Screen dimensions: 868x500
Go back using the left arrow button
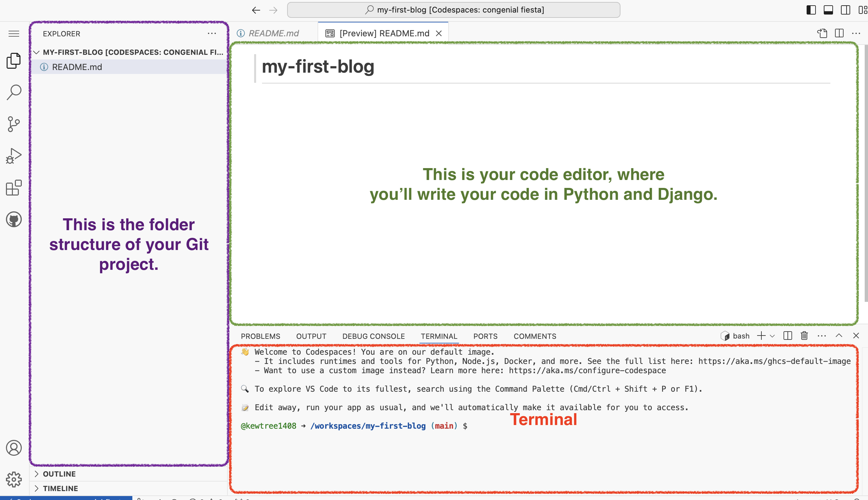pyautogui.click(x=256, y=10)
